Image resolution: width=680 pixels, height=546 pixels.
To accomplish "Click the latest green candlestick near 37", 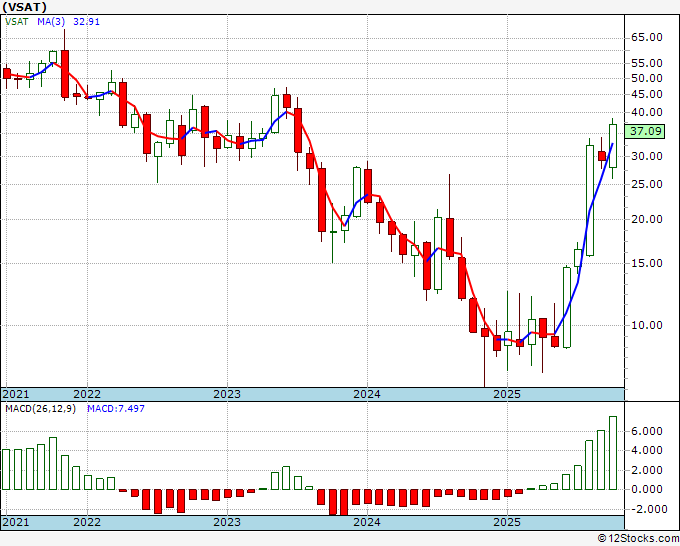I will coord(613,144).
